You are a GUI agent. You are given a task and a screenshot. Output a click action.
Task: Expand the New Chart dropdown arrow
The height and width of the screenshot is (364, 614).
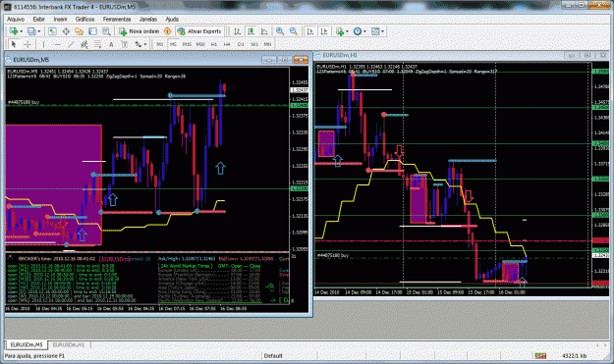[21, 31]
